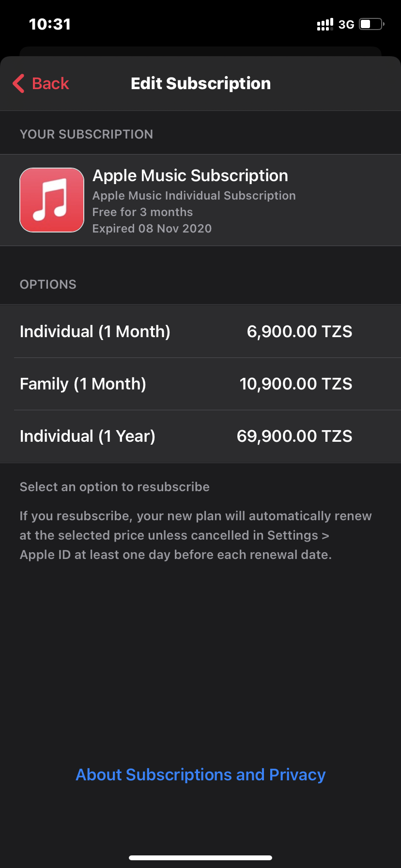This screenshot has height=868, width=401.
Task: Tap the battery indicator icon
Action: [x=371, y=24]
